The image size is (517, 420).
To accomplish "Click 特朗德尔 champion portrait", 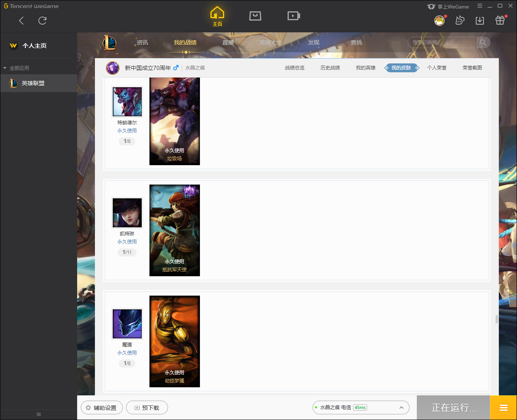I will pyautogui.click(x=127, y=101).
